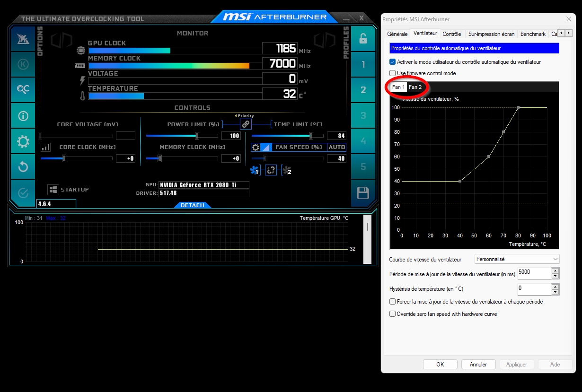Click OK in properties dialog
Viewport: 582px width, 392px height.
pyautogui.click(x=440, y=365)
